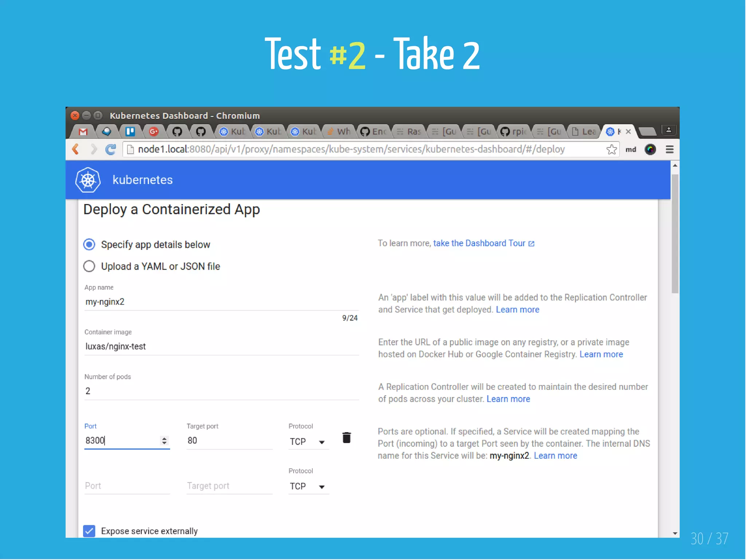The image size is (746, 560).
Task: Click the Kubernetes logo icon
Action: (x=88, y=180)
